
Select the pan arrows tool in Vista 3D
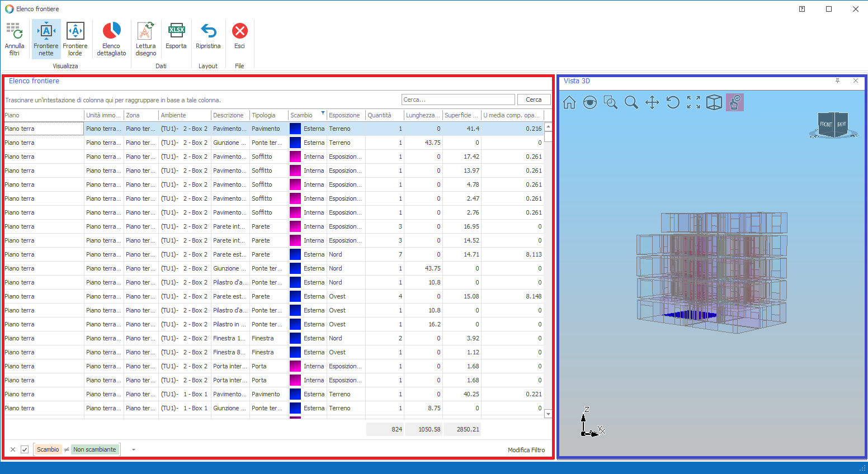coord(652,102)
